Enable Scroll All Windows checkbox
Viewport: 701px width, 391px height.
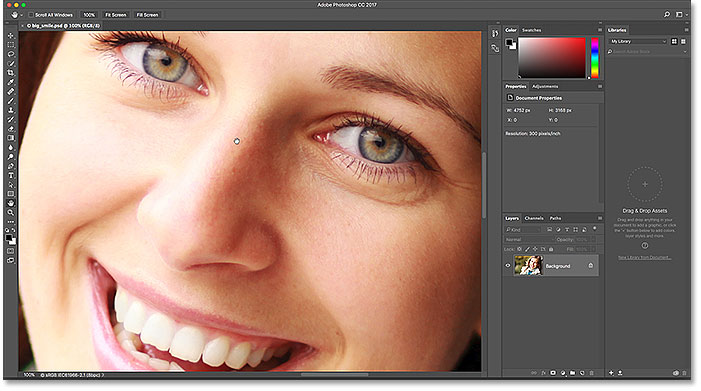coord(31,15)
